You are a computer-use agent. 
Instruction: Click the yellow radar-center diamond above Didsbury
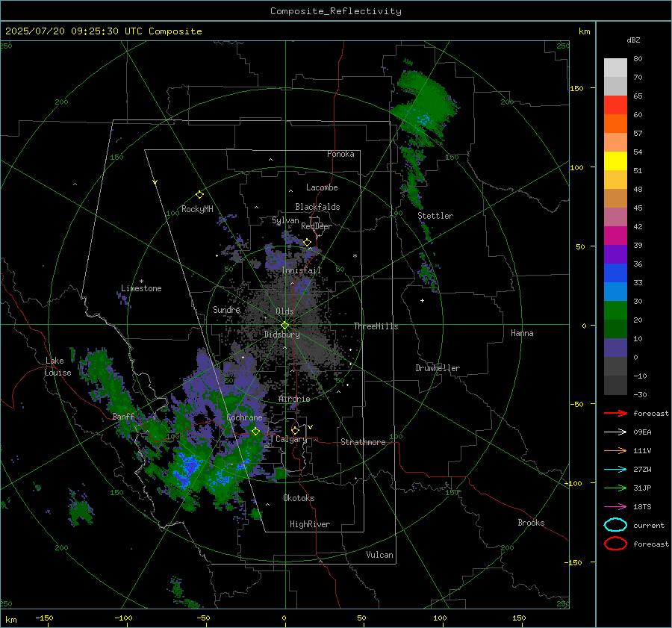coord(284,326)
